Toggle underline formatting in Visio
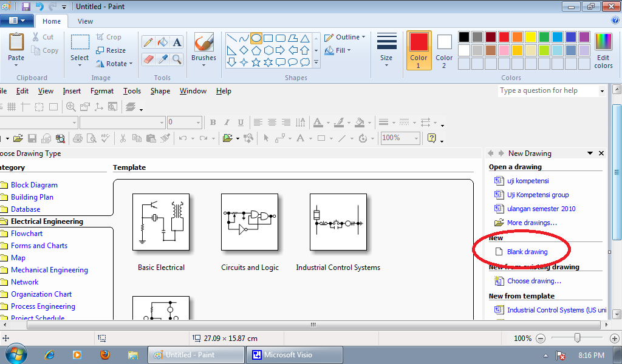Image resolution: width=622 pixels, height=364 pixels. (x=240, y=122)
